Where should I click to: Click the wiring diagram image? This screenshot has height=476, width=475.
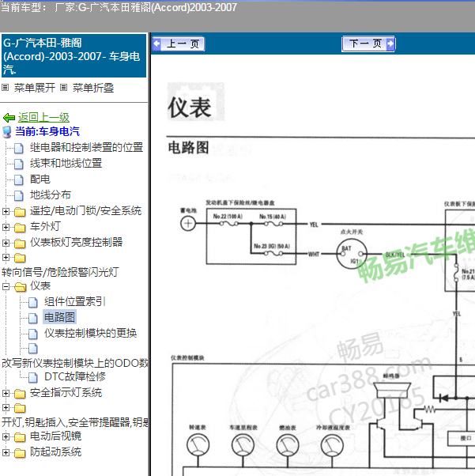pos(321,337)
